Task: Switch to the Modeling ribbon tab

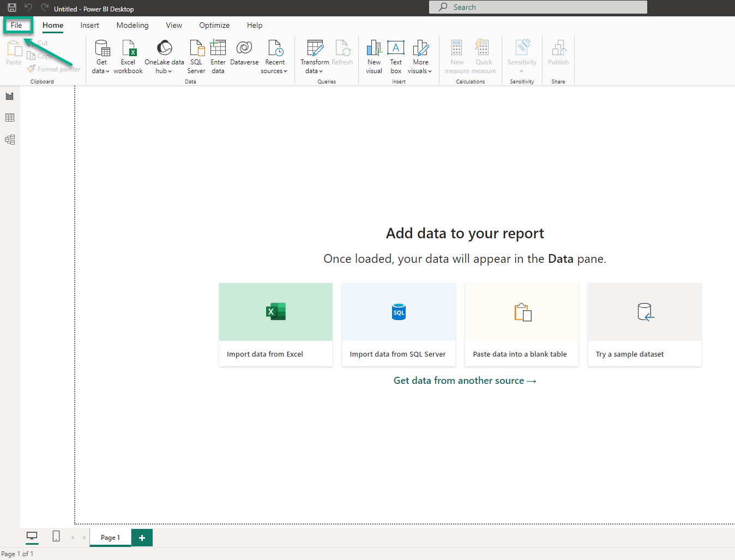Action: pos(132,25)
